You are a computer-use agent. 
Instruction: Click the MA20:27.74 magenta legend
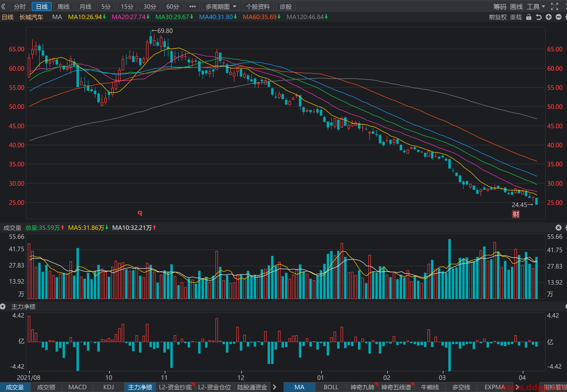tap(131, 17)
